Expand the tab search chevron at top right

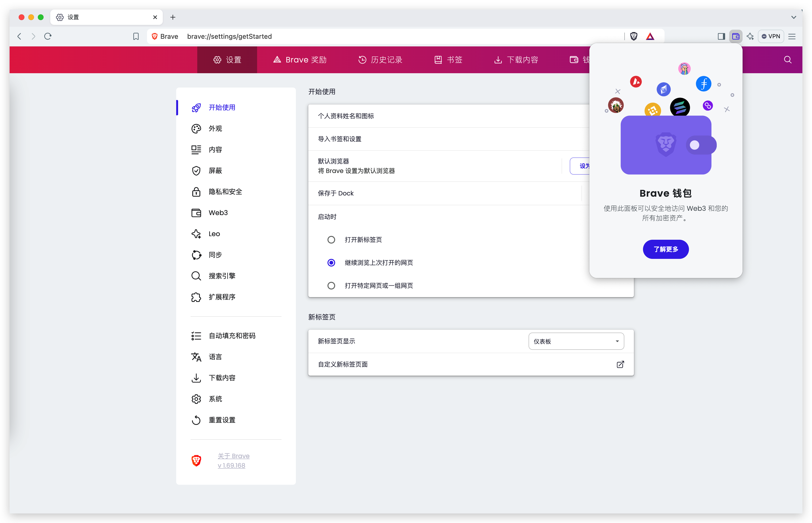794,17
